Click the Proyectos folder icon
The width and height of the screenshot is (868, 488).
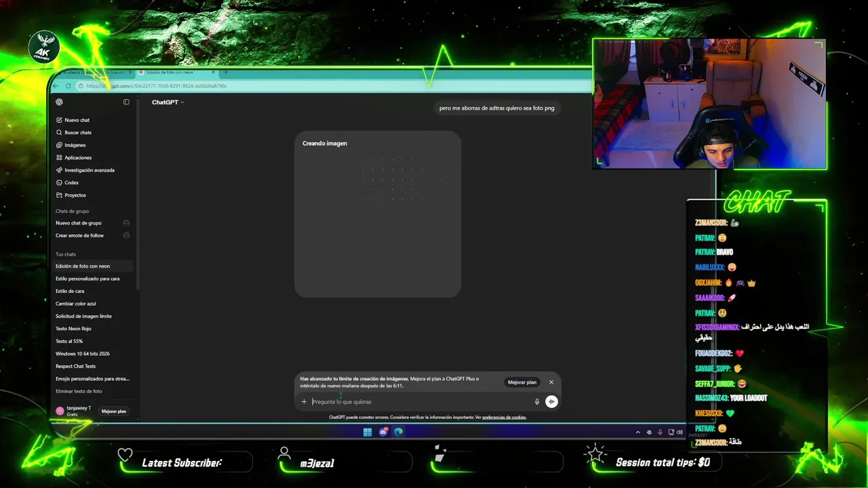[60, 195]
